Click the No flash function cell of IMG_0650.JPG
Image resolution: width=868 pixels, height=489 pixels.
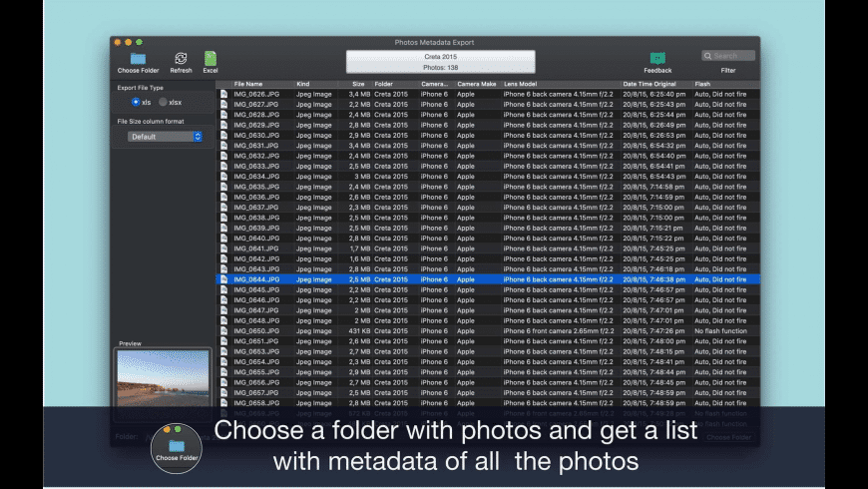coord(720,331)
